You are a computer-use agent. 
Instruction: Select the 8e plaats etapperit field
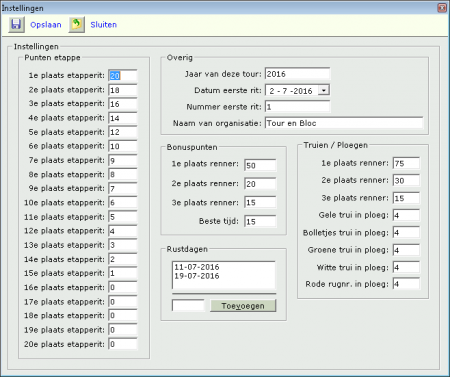click(x=123, y=175)
